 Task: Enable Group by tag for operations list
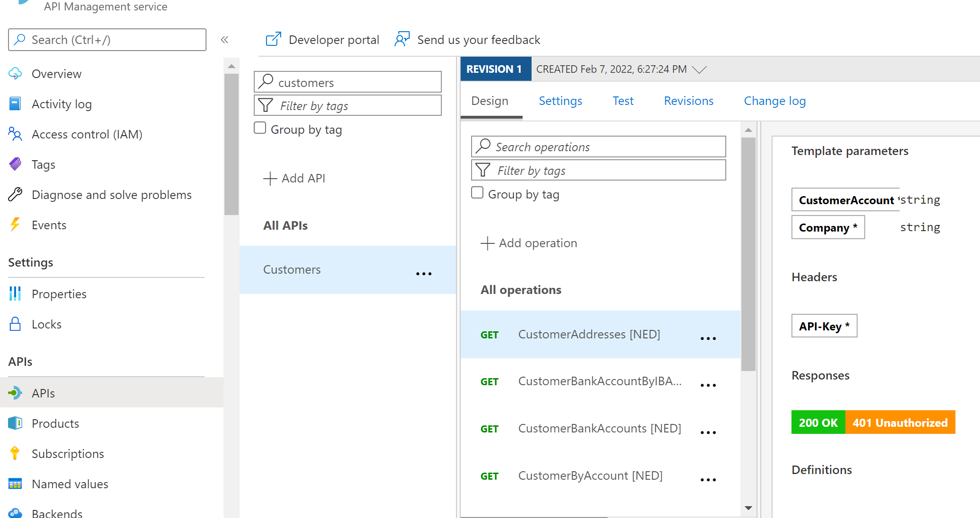(477, 193)
